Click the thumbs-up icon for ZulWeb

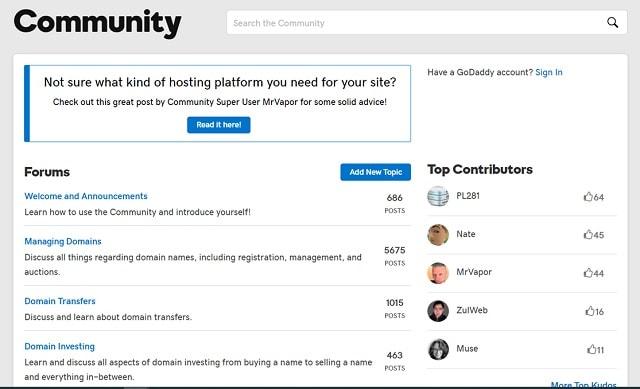[589, 311]
